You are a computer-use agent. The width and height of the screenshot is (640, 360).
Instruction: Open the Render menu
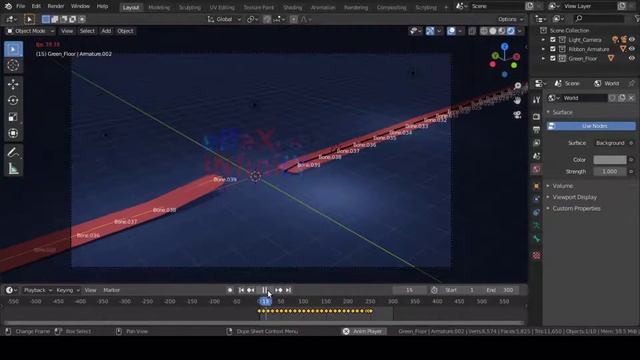pyautogui.click(x=56, y=7)
